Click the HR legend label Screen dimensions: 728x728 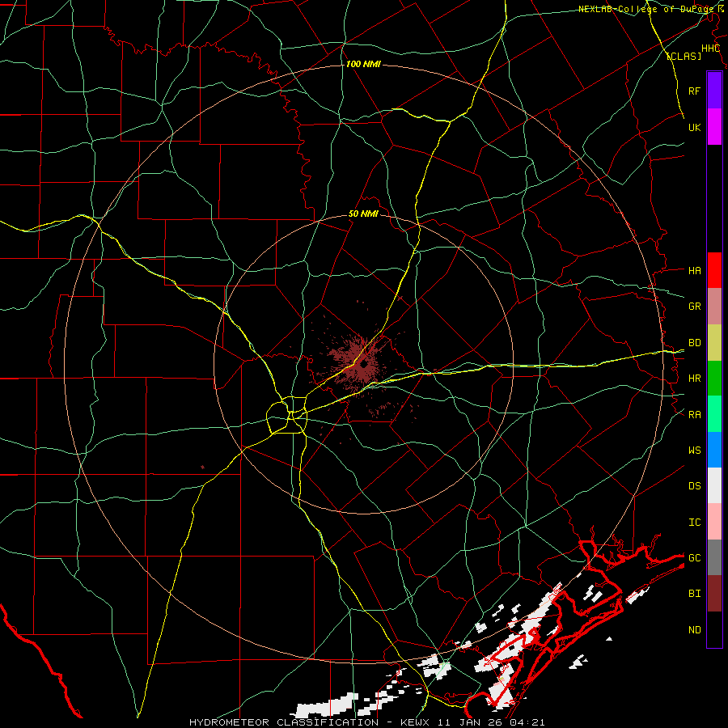click(694, 379)
